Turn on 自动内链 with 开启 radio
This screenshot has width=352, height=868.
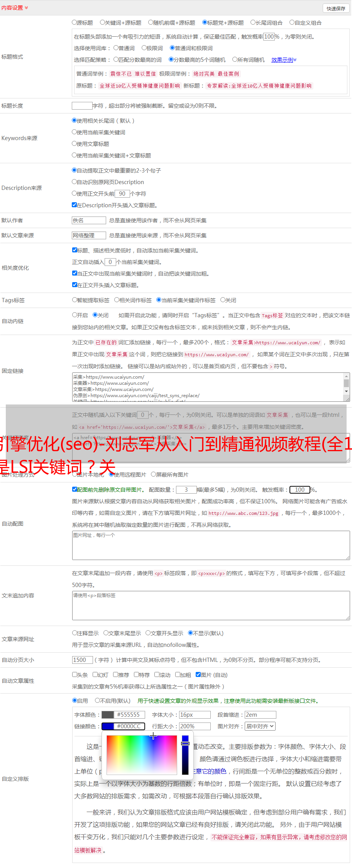coord(74,315)
